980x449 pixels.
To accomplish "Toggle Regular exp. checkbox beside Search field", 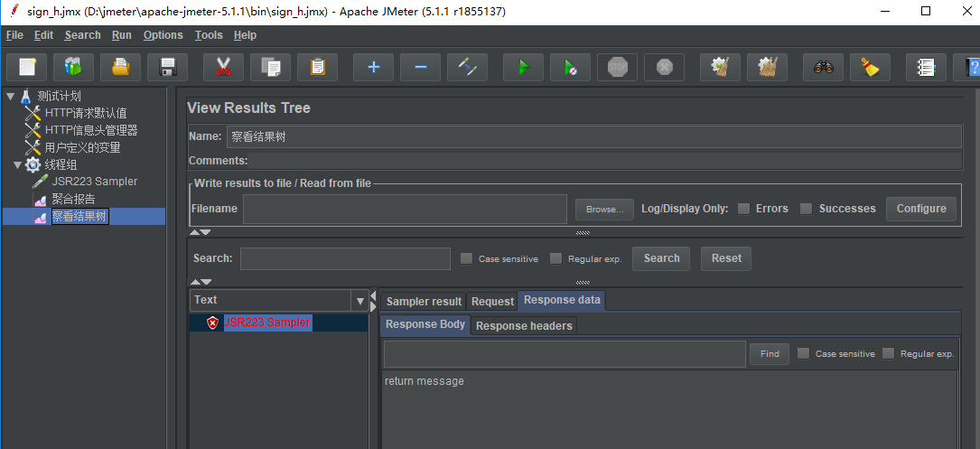I will (556, 258).
